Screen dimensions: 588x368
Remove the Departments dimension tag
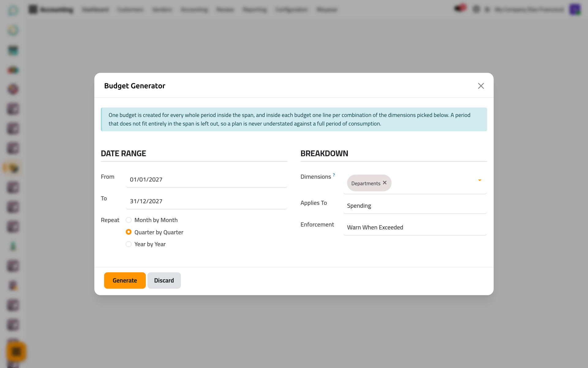(385, 183)
